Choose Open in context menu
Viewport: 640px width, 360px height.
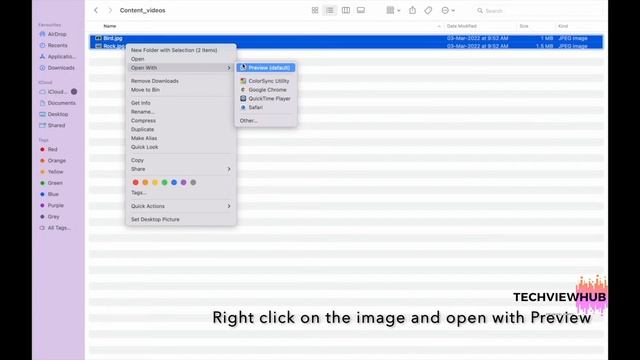point(180,59)
